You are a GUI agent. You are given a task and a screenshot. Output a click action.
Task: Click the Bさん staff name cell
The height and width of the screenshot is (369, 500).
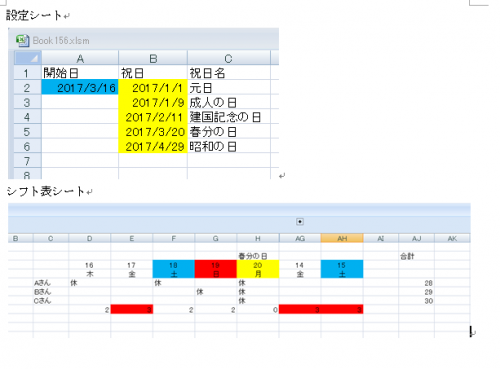(51, 292)
